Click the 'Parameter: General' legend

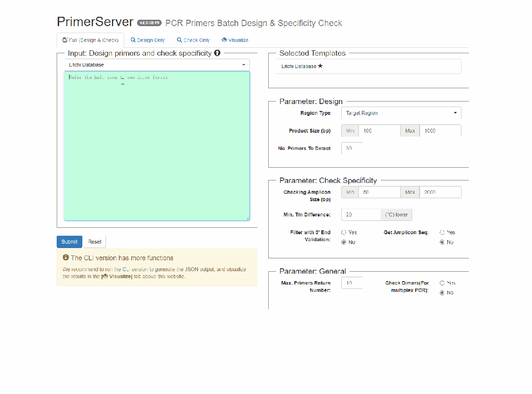coord(313,271)
